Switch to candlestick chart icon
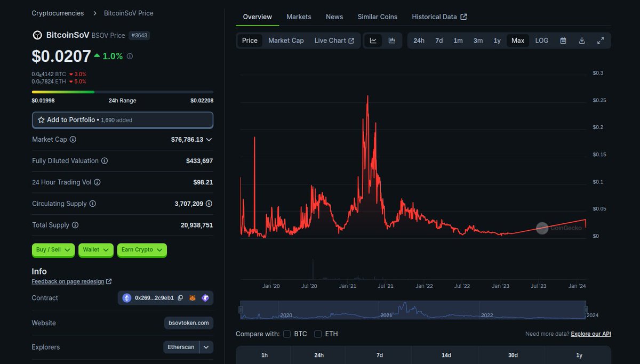The height and width of the screenshot is (364, 640). click(x=392, y=41)
